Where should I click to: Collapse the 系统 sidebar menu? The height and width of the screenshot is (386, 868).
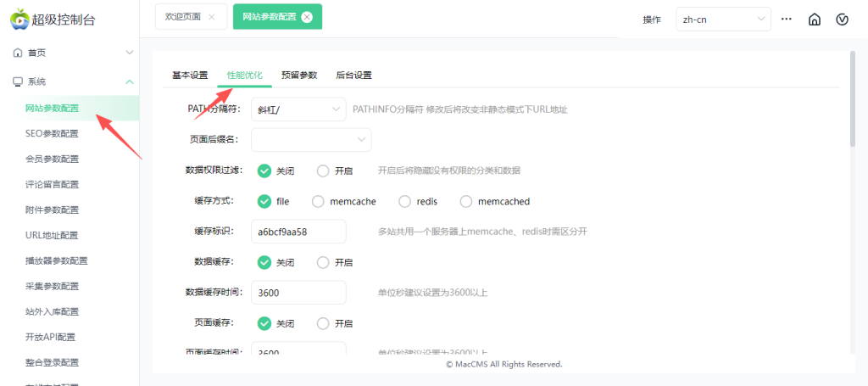[130, 81]
